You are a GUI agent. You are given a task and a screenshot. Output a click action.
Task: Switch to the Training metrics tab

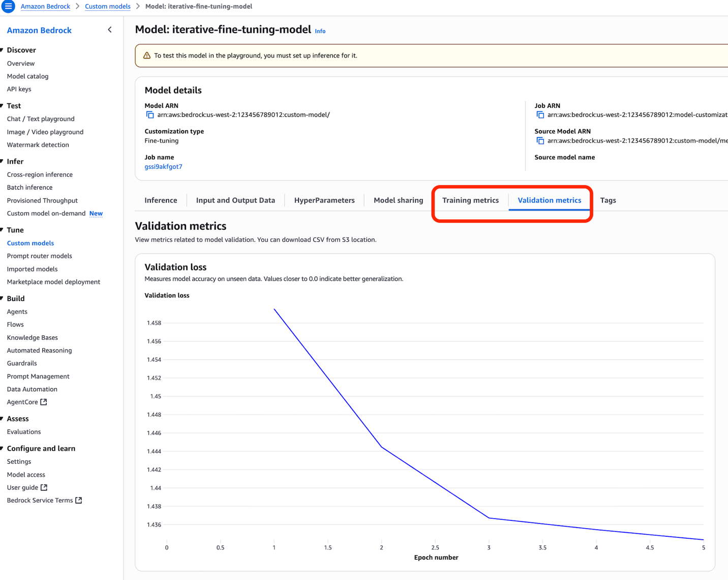pyautogui.click(x=470, y=200)
